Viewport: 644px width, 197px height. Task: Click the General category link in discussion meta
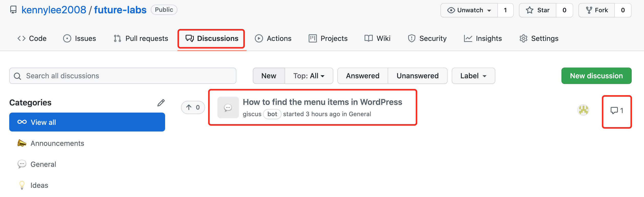pos(360,114)
